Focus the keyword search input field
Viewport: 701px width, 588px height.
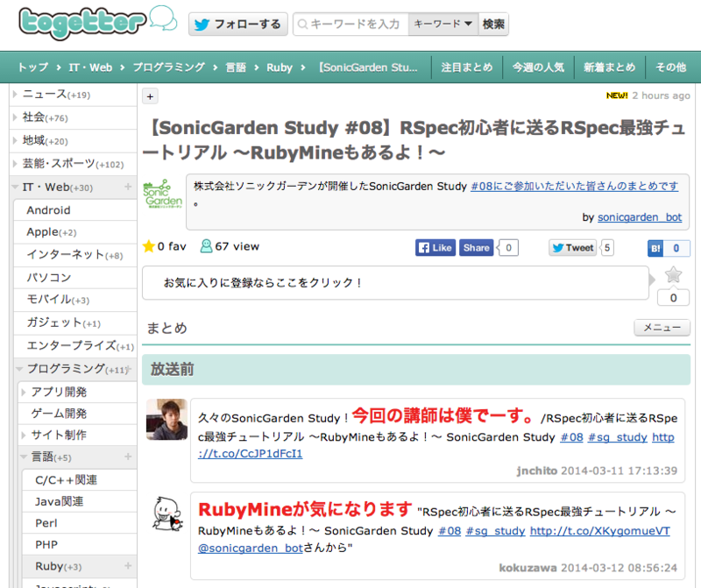[x=350, y=25]
